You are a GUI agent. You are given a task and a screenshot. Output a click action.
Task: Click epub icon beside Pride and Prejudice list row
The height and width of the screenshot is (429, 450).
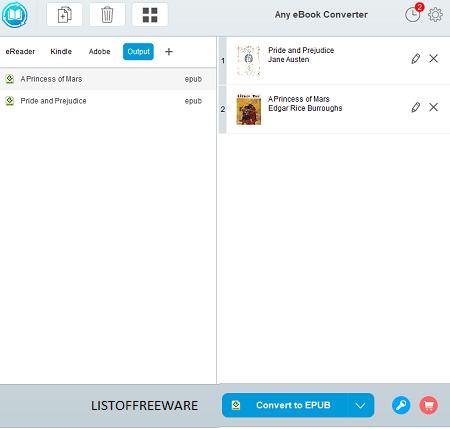[10, 101]
